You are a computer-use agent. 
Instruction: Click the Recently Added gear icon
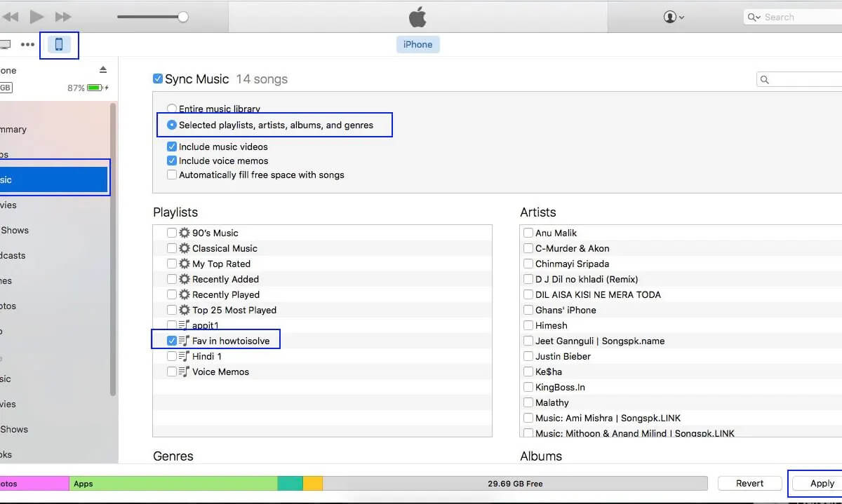pos(185,279)
